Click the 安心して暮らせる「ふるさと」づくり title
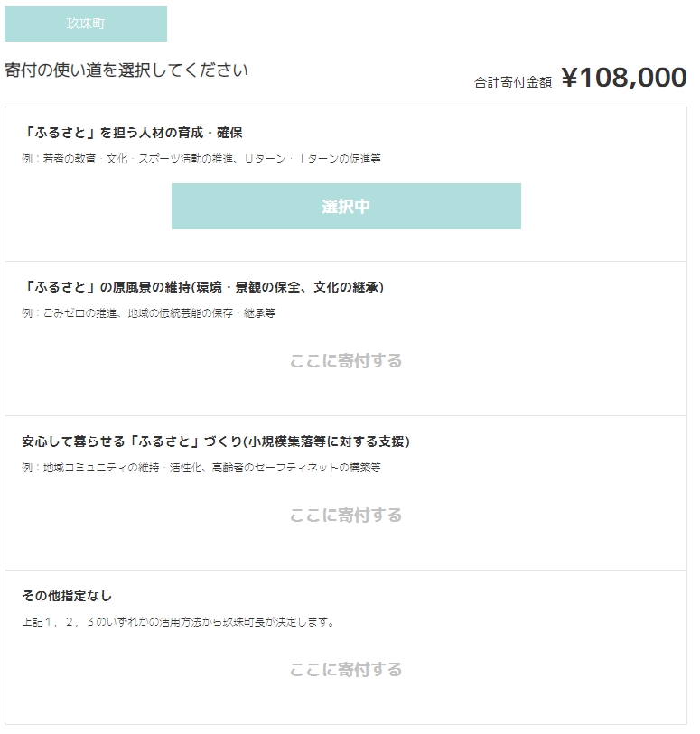This screenshot has height=734, width=700. tap(216, 441)
